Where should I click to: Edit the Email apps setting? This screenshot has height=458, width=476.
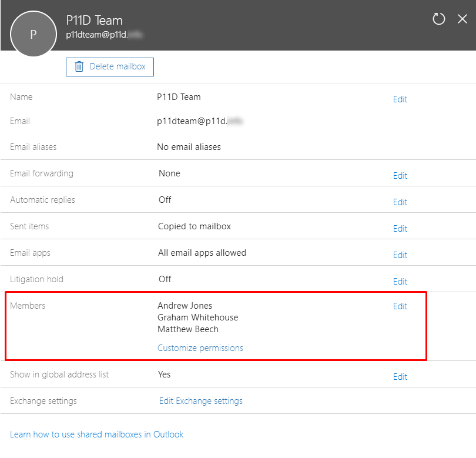400,255
